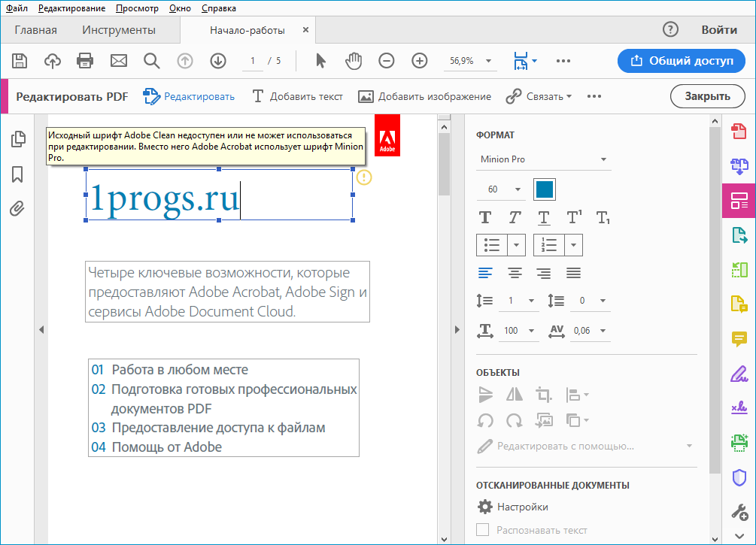This screenshot has width=756, height=545.
Task: Click the font warning exclamation icon
Action: click(364, 178)
